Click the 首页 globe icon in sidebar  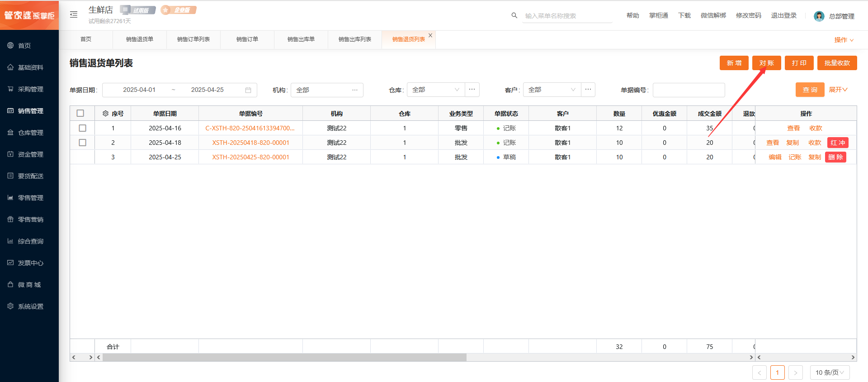click(10, 45)
